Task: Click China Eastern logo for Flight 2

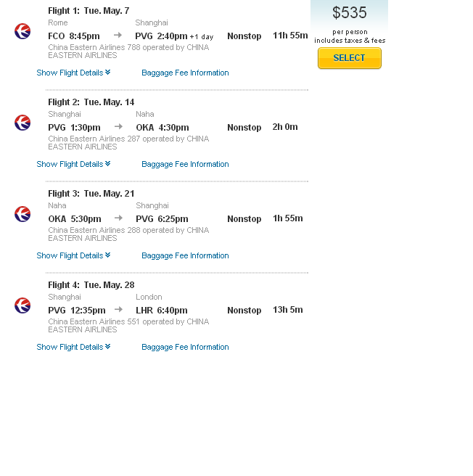Action: pos(22,123)
